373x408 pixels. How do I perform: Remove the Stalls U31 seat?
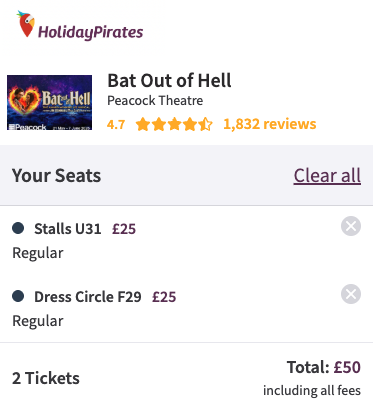pyautogui.click(x=351, y=226)
